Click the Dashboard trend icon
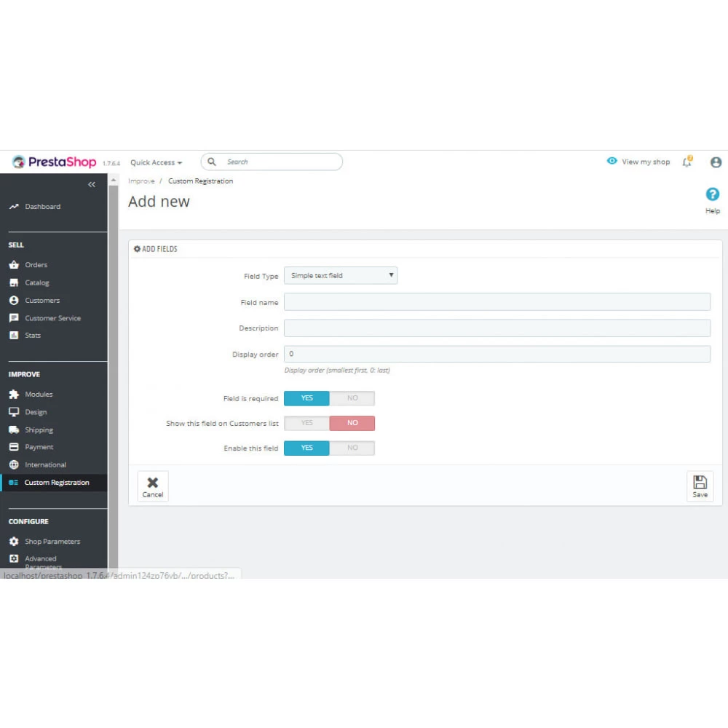This screenshot has height=728, width=728. pos(14,206)
